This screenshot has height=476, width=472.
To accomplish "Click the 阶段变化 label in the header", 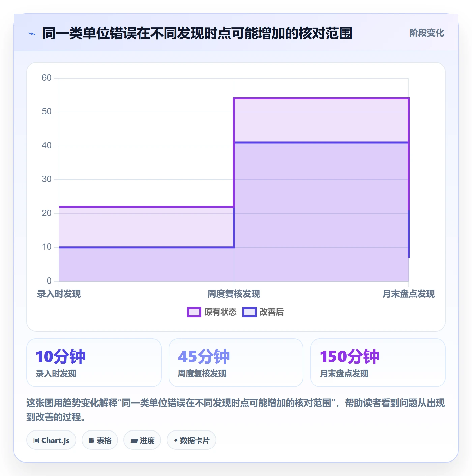I will (426, 33).
